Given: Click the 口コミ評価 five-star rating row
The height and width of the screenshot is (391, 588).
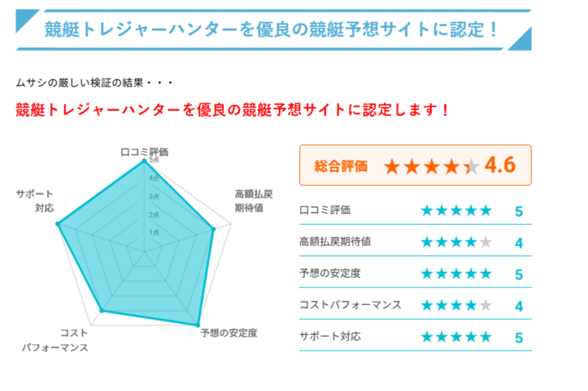Looking at the screenshot, I should point(415,210).
